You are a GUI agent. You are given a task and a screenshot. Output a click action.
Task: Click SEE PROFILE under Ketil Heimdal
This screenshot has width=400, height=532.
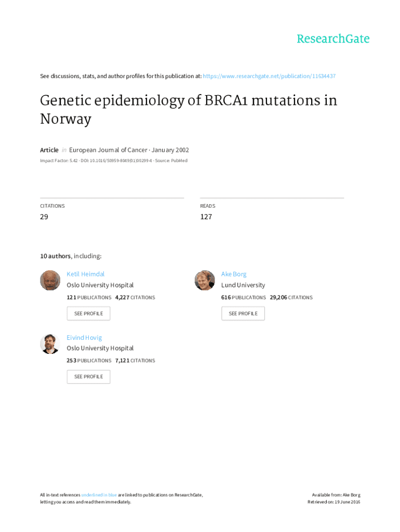(88, 314)
